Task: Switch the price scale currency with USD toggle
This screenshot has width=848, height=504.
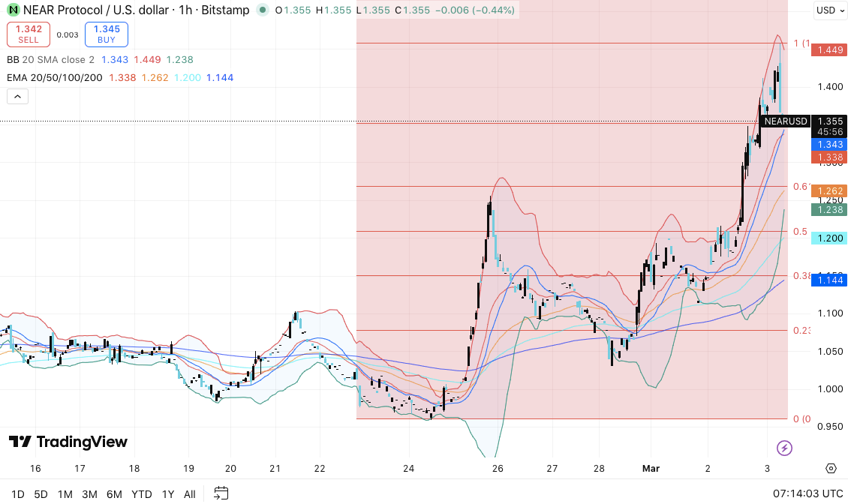Action: point(830,10)
